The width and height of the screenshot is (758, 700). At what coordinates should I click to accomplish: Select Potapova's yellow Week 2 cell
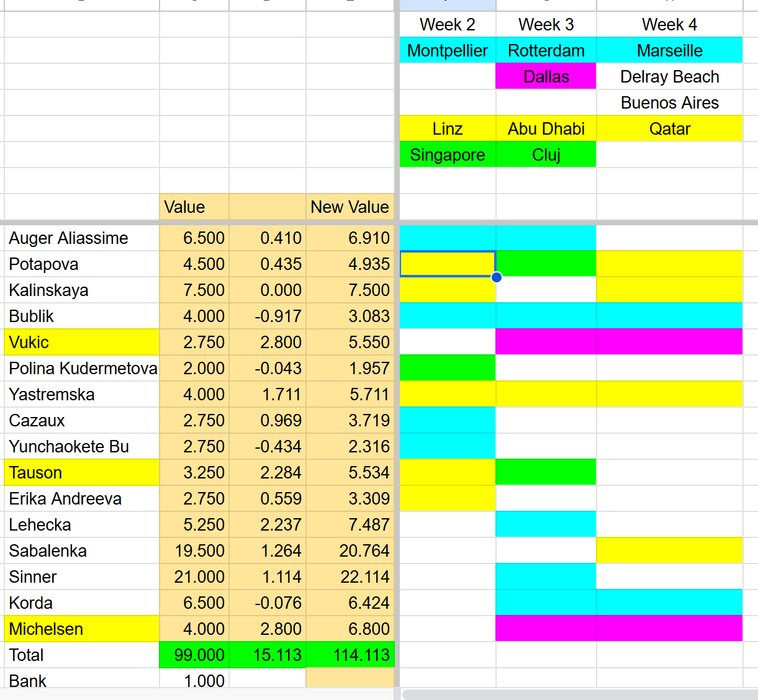(x=448, y=264)
